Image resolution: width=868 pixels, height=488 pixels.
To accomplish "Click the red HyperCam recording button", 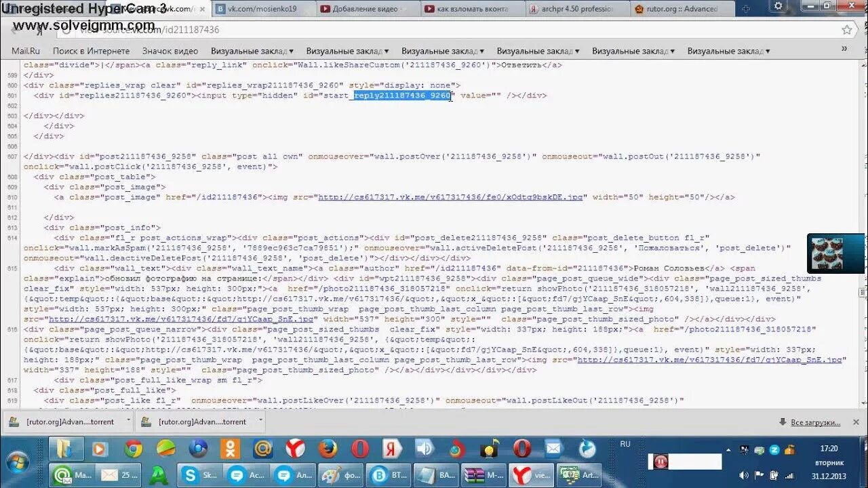I will point(660,462).
